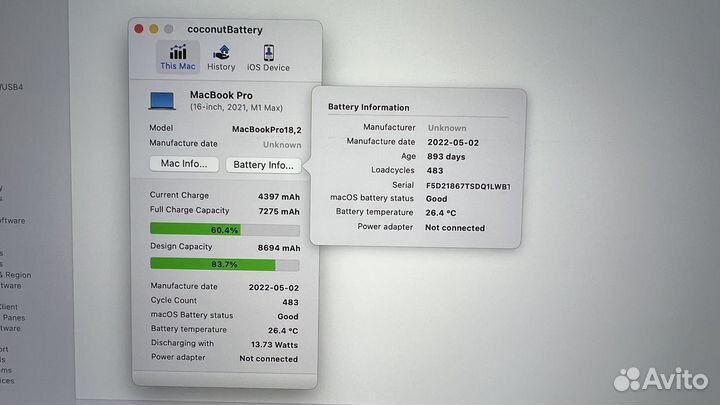Open the History tab

click(221, 58)
